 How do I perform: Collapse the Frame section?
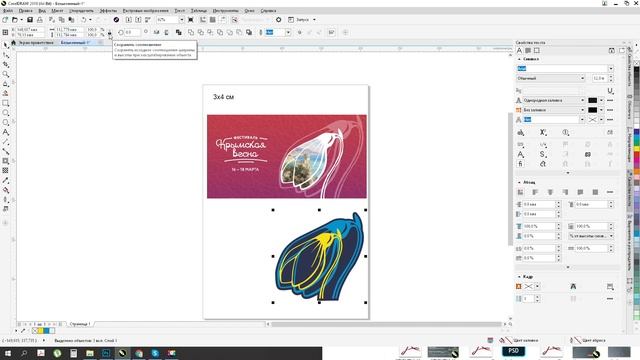519,277
